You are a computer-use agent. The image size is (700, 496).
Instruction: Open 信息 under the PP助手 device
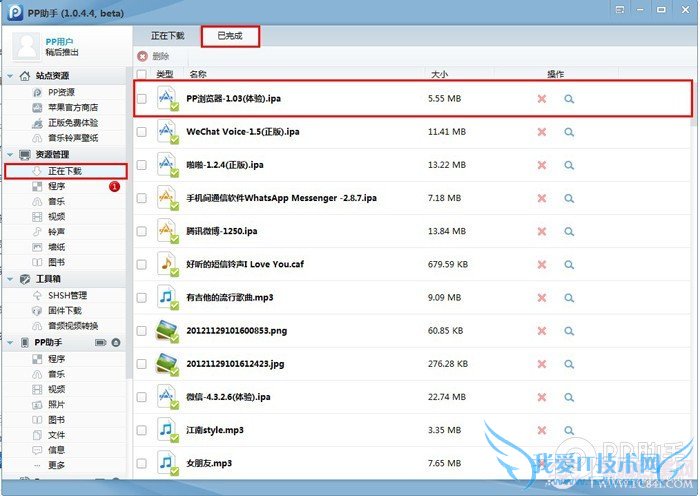click(57, 450)
